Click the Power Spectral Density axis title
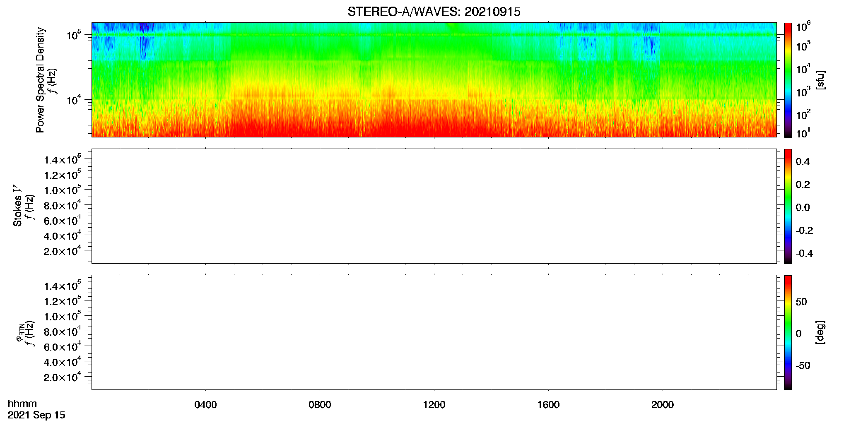This screenshot has height=447, width=868. (40, 80)
